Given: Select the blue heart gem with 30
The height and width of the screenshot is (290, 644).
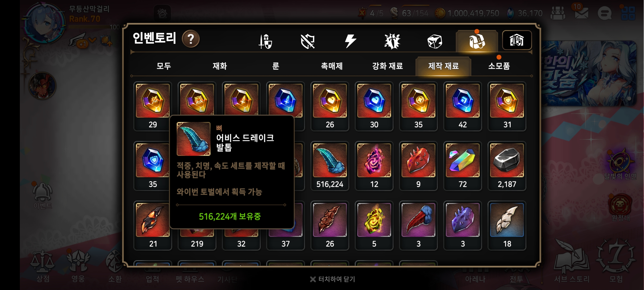Looking at the screenshot, I should (x=374, y=106).
